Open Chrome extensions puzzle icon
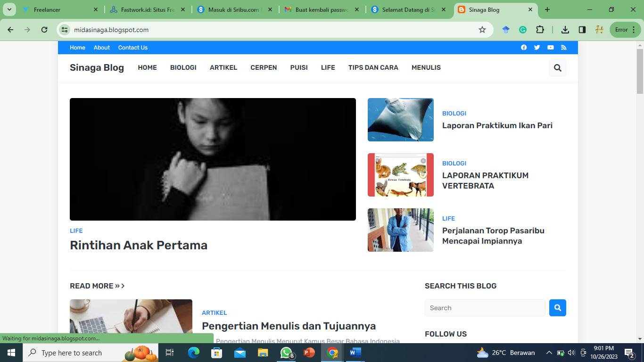 540,30
